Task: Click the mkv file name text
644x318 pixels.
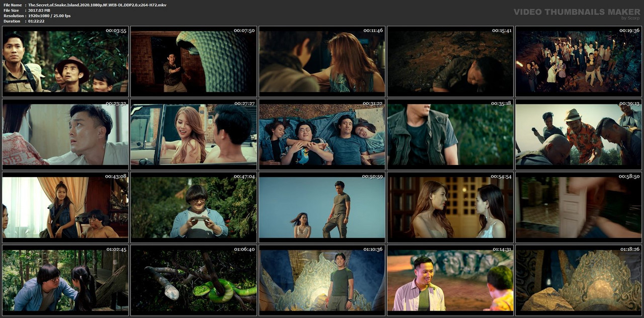Action: pos(97,5)
